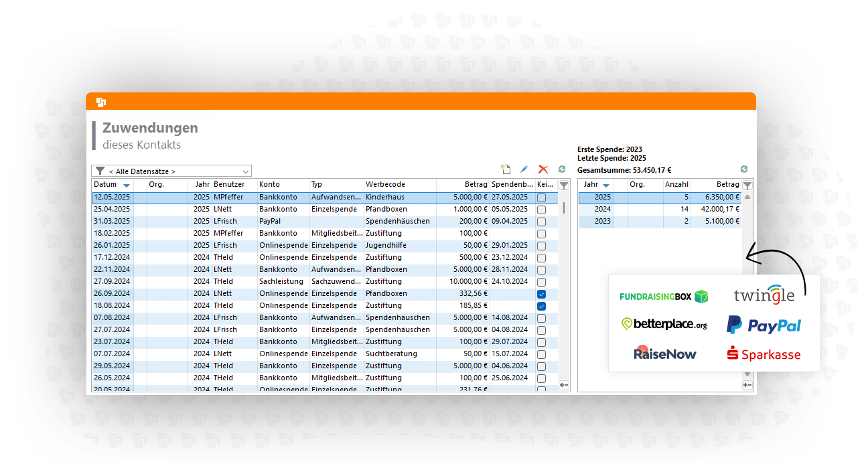Open the filter funnel at the donations table header
Screen dimensions: 868x470
(564, 185)
